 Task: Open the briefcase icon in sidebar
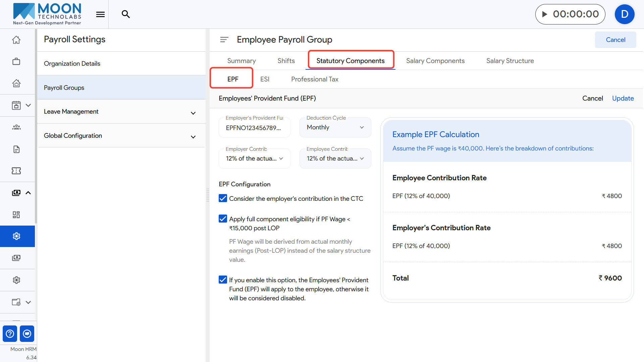(x=16, y=62)
